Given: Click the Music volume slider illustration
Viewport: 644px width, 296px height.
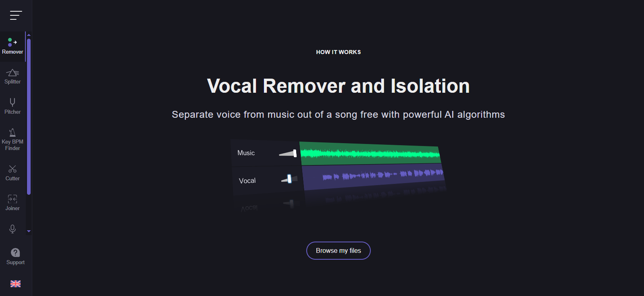Looking at the screenshot, I should pyautogui.click(x=288, y=153).
